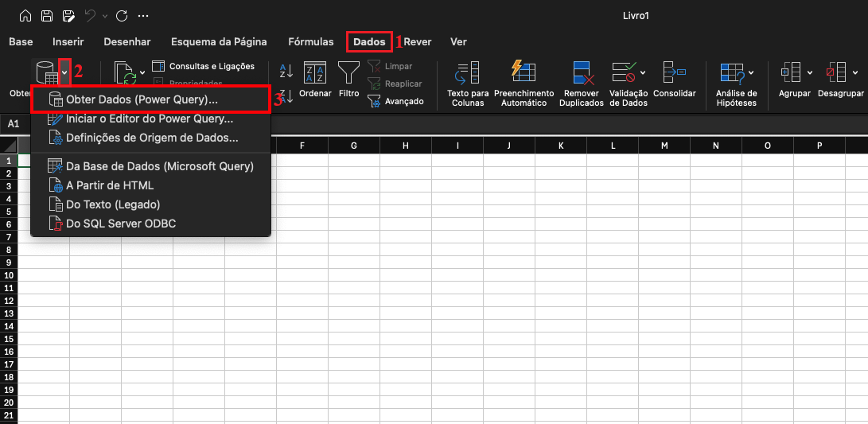
Task: Select column header G
Action: (353, 146)
